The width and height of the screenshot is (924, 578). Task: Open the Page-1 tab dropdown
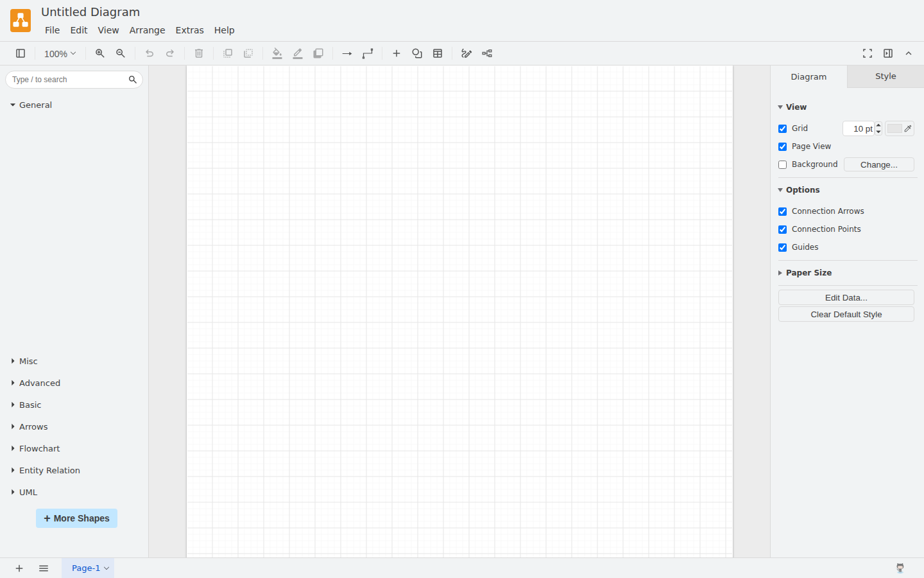[107, 568]
